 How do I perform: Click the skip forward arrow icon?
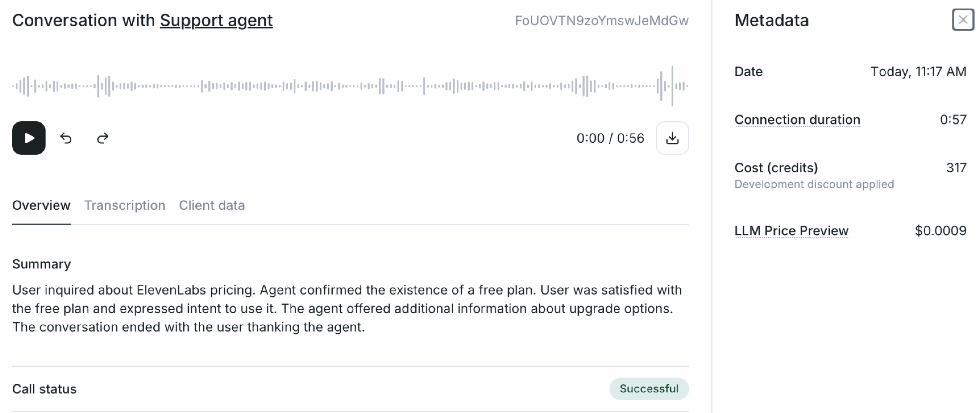(103, 138)
